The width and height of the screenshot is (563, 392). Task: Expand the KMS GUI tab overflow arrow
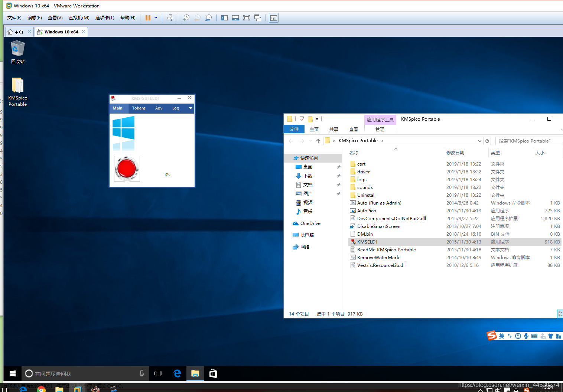[191, 108]
